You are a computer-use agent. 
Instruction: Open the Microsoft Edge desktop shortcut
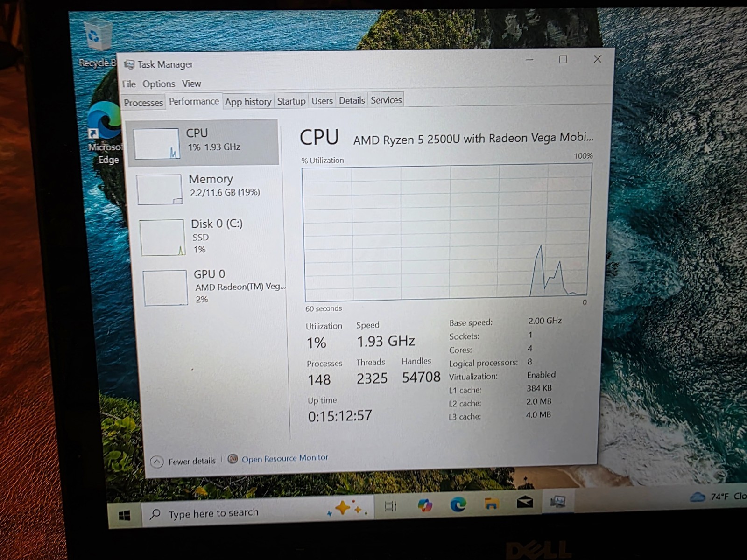105,133
